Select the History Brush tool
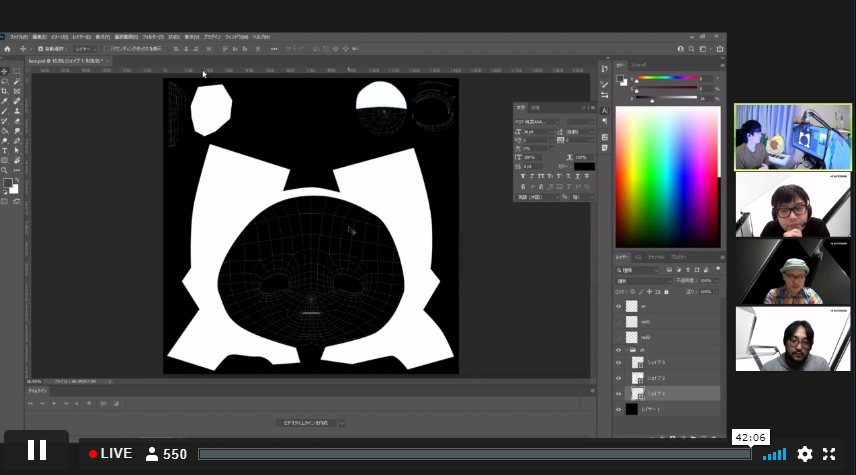The height and width of the screenshot is (475, 856). 5,121
